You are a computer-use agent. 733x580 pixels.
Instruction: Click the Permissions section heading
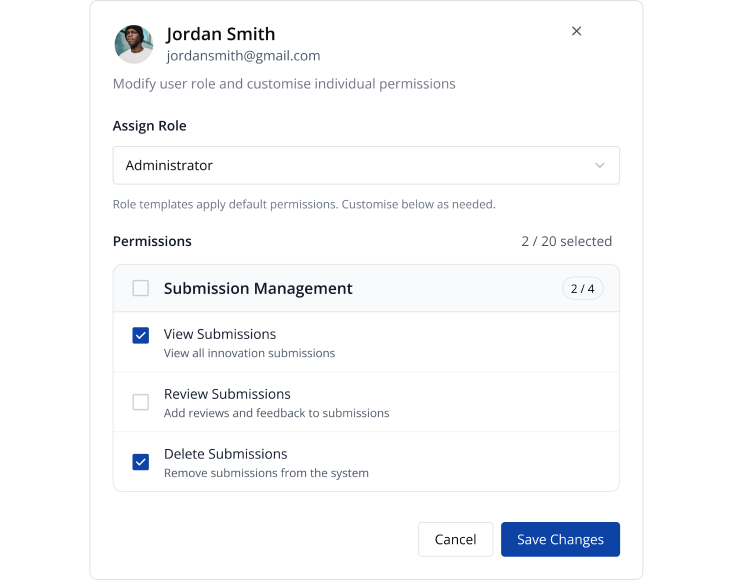pyautogui.click(x=152, y=241)
